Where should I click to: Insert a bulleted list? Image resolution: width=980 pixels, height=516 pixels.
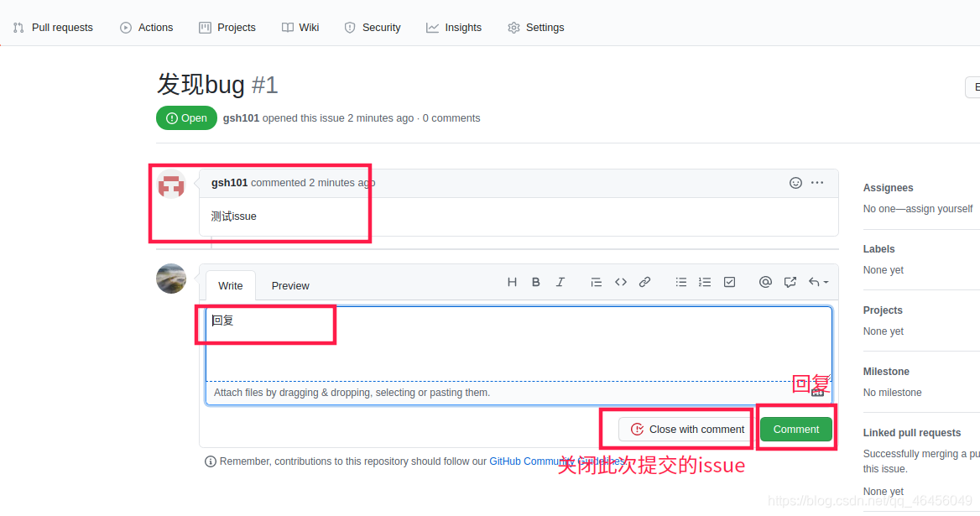click(x=681, y=283)
